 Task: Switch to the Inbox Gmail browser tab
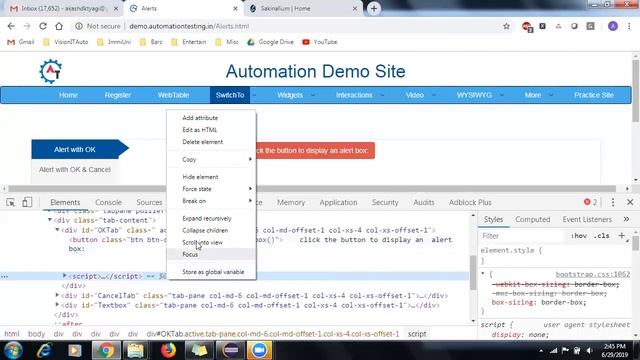coord(63,9)
